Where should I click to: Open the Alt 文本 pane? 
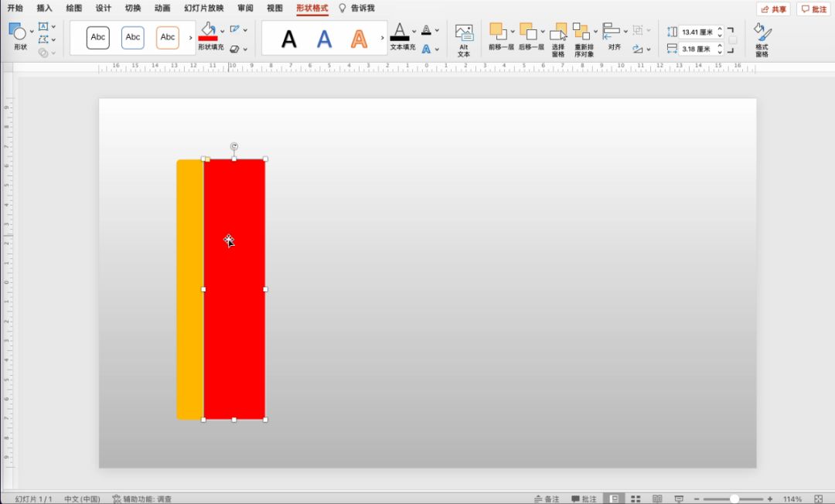464,40
